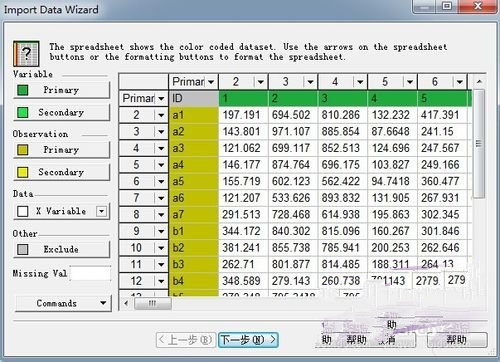The width and height of the screenshot is (500, 362).
Task: Select the ID cell in the spreadsheet
Action: 194,98
